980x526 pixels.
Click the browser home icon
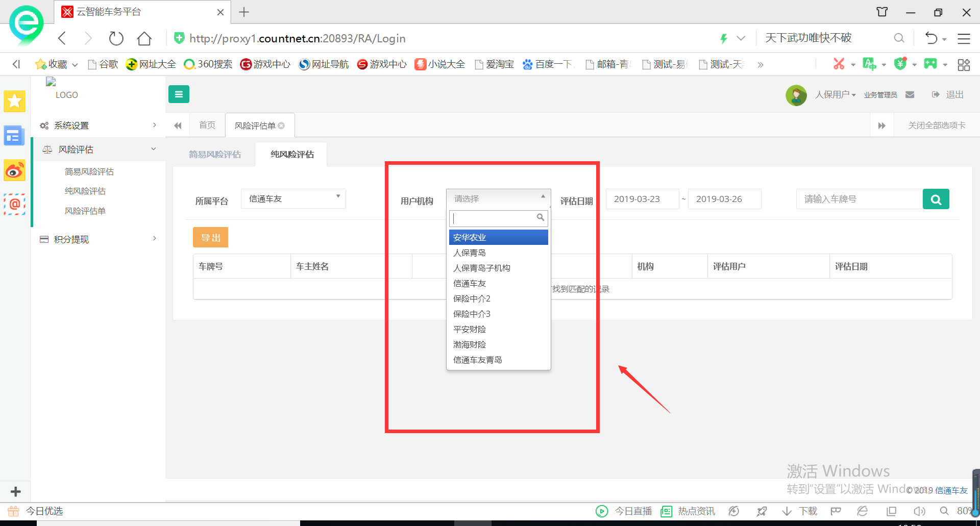coord(144,39)
